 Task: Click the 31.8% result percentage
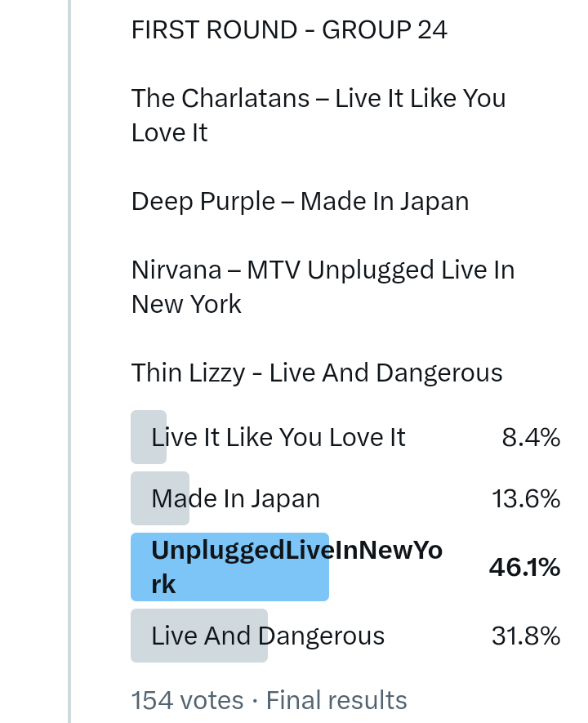point(526,636)
